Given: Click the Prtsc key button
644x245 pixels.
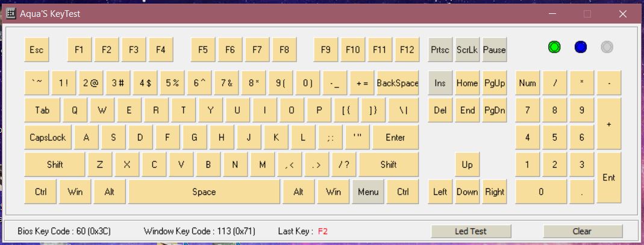Looking at the screenshot, I should (440, 49).
